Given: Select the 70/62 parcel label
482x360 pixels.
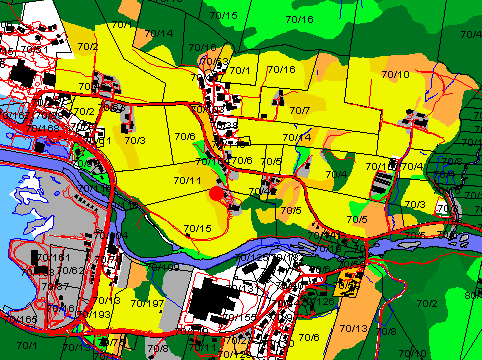Looking at the screenshot, I should tap(71, 271).
